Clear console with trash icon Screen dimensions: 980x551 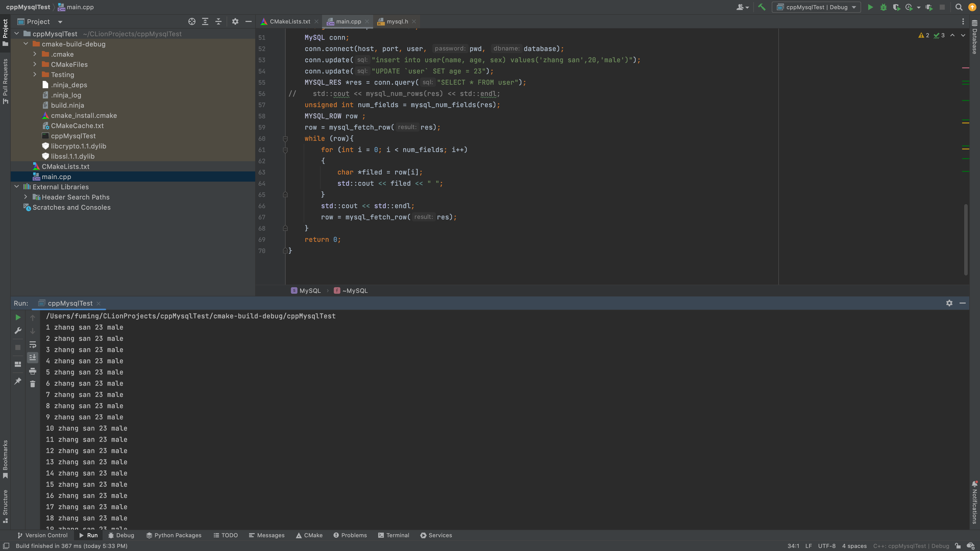(x=33, y=384)
